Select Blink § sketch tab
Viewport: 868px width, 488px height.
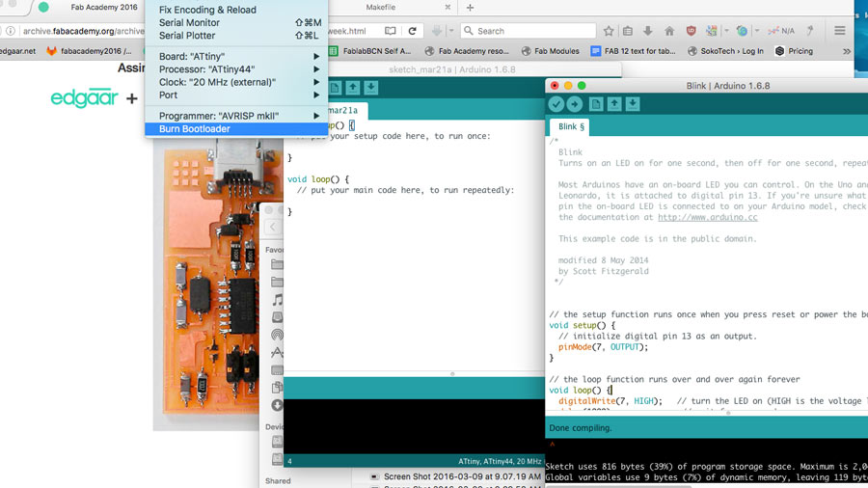tap(571, 126)
